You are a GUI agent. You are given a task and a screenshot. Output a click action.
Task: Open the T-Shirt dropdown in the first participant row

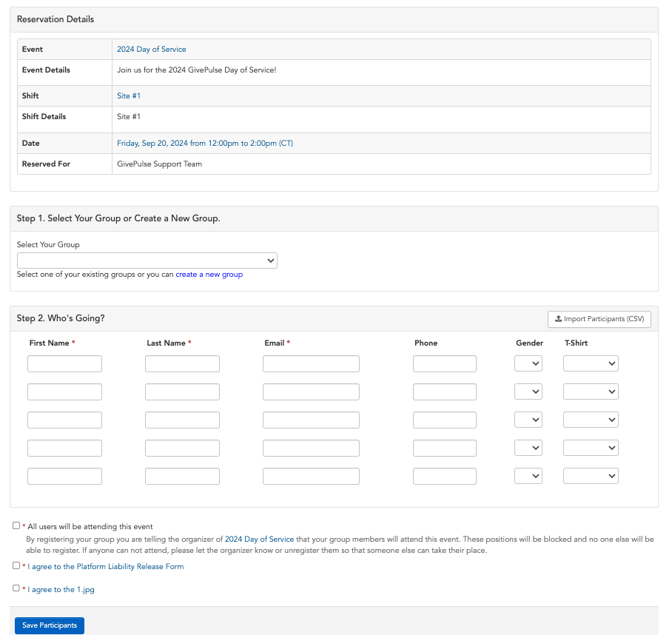(591, 363)
